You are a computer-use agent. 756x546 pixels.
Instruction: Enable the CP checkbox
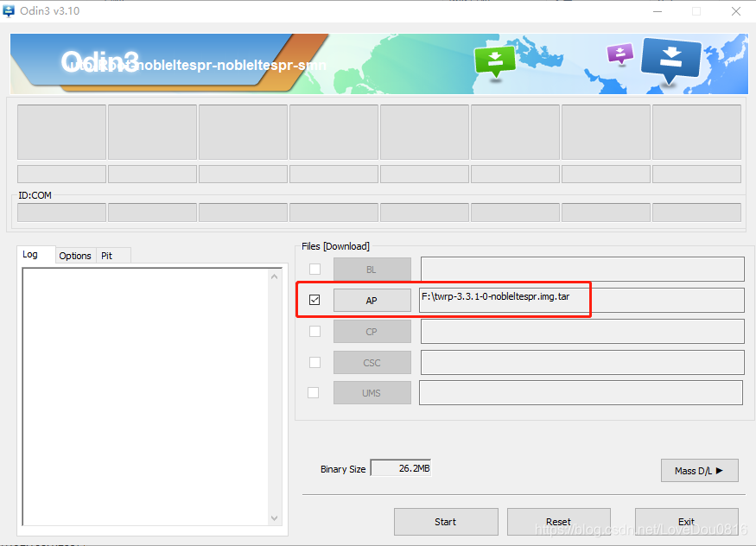coord(314,331)
